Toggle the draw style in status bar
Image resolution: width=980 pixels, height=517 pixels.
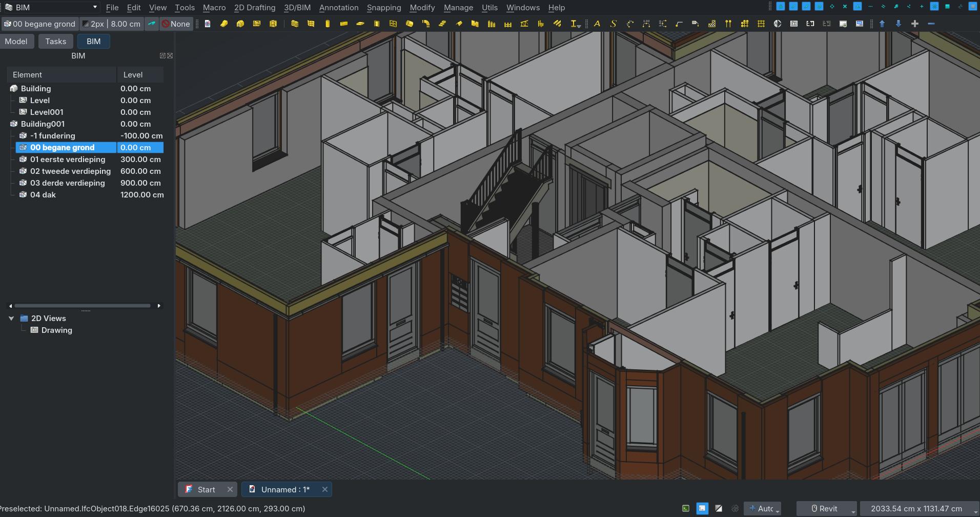pos(718,508)
